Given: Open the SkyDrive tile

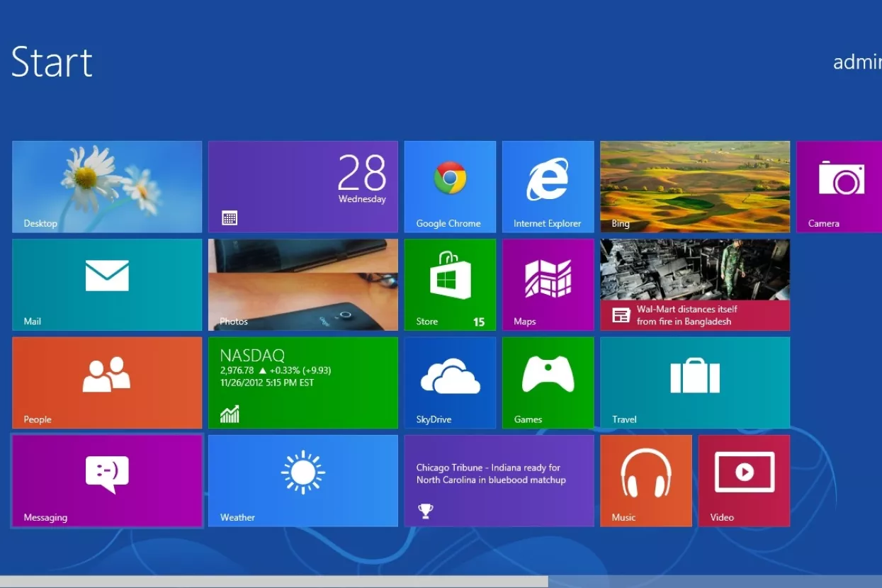Looking at the screenshot, I should [x=450, y=383].
